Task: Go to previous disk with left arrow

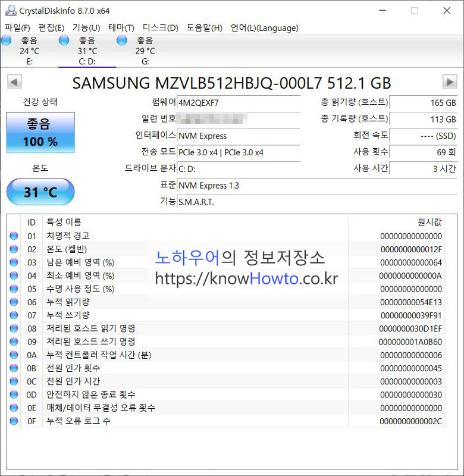Action: tap(14, 82)
